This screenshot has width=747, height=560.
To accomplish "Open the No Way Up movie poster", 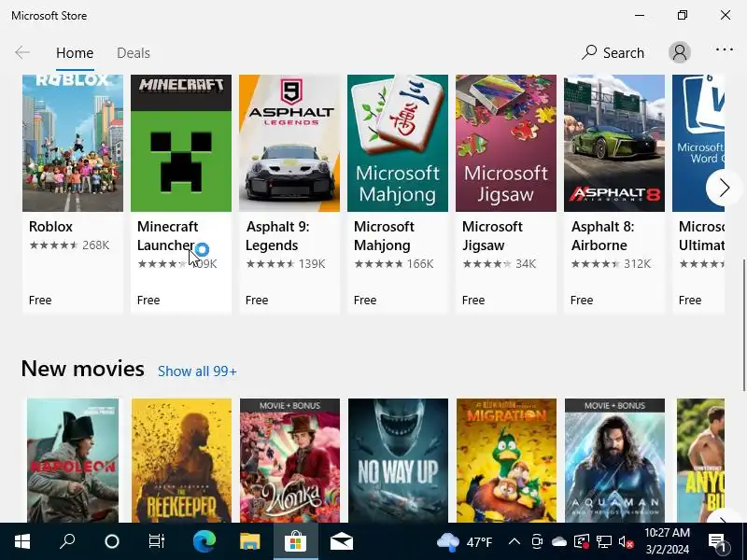I will click(399, 460).
